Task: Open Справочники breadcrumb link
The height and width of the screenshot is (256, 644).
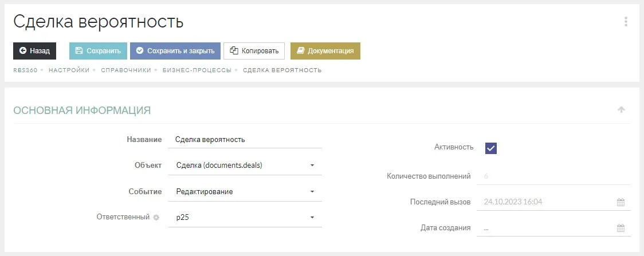Action: point(125,70)
